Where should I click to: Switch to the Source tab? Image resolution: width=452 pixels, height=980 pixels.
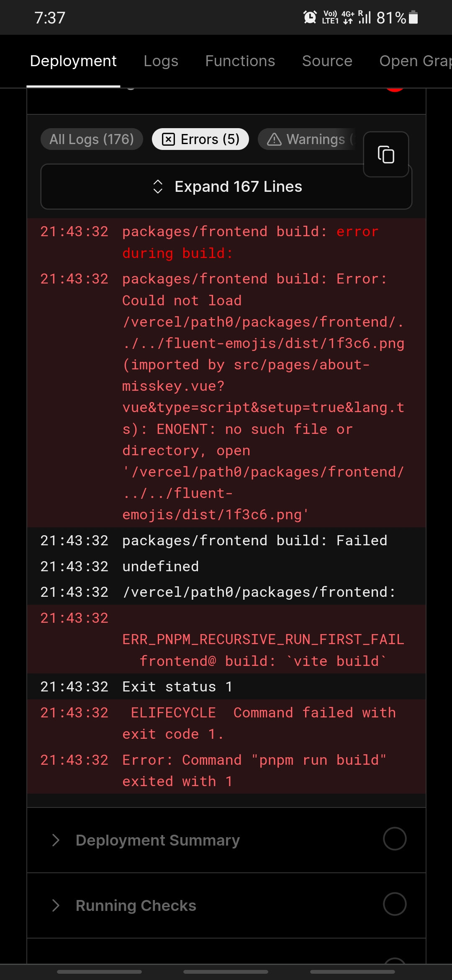click(x=327, y=61)
